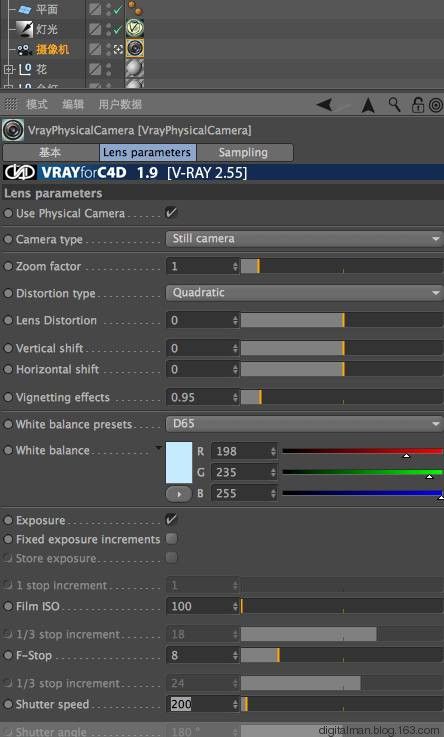Enable Fixed exposure increments checkbox
This screenshot has height=737, width=444.
tap(171, 539)
